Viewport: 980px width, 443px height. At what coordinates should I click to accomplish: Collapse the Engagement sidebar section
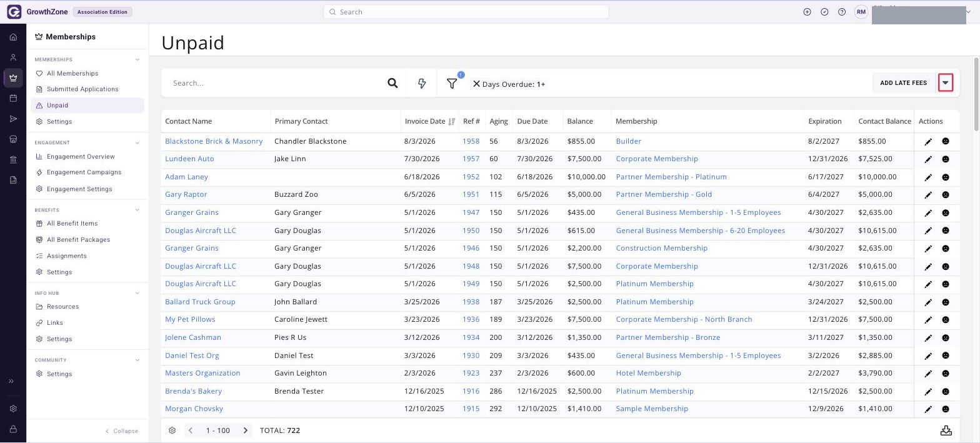pyautogui.click(x=137, y=143)
